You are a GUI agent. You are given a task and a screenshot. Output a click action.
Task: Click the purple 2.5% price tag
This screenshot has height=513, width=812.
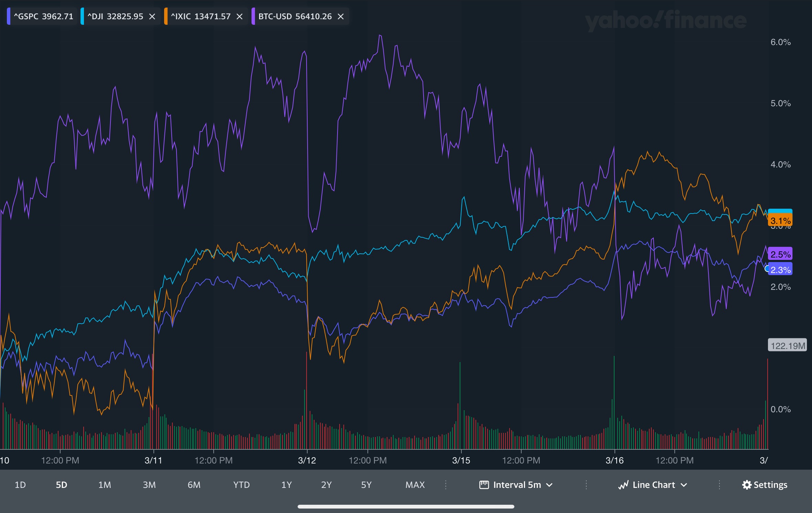(780, 254)
